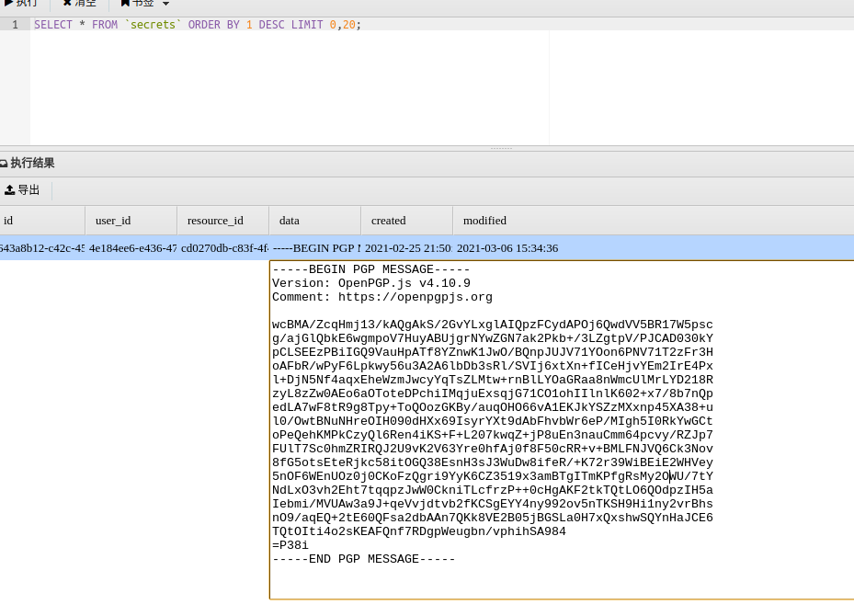Sort by the id column header
Image resolution: width=854 pixels, height=616 pixels.
point(42,221)
